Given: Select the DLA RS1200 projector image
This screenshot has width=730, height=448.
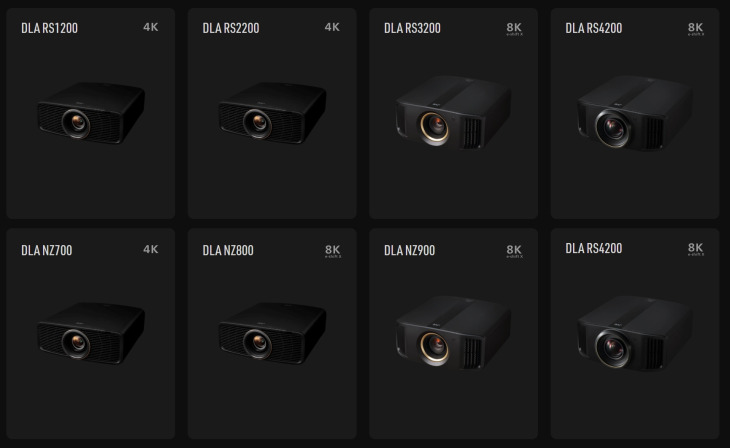Looking at the screenshot, I should pyautogui.click(x=91, y=113).
